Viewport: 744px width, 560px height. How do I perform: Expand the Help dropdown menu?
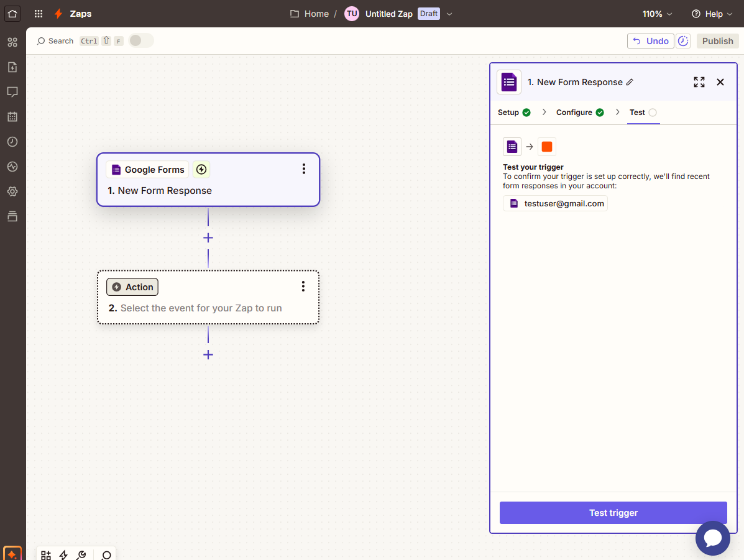[x=712, y=14]
